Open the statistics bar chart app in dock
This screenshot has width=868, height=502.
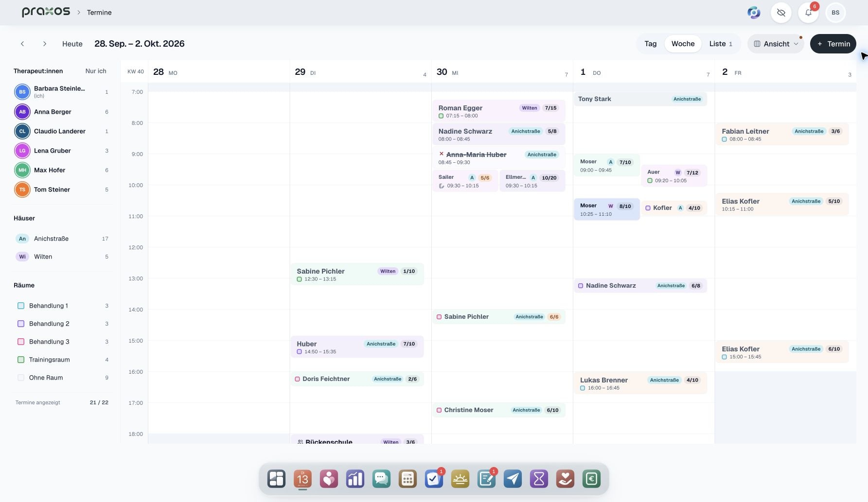click(355, 479)
